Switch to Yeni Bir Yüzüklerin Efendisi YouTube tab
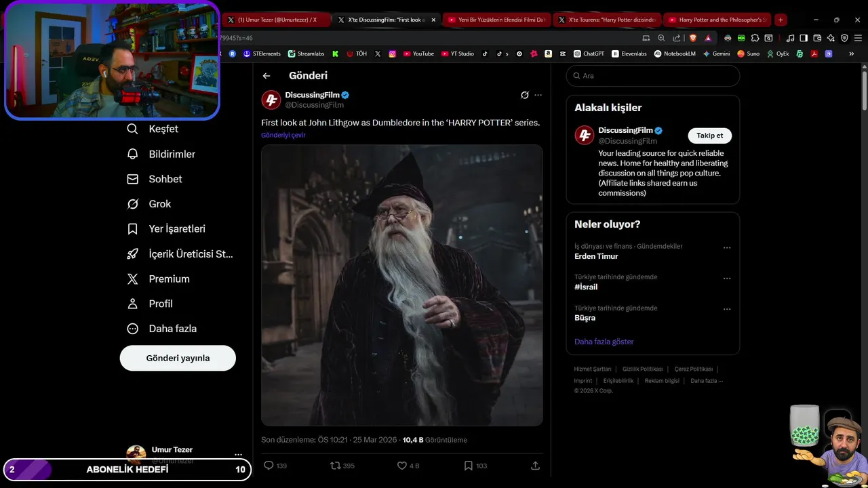This screenshot has height=488, width=868. (497, 20)
